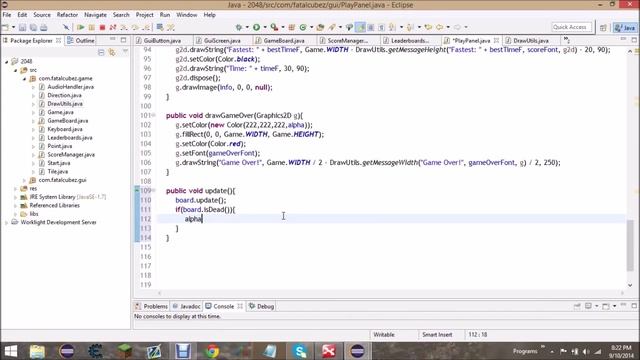640x360 pixels.
Task: Collapse the update method fold marker
Action: 153,191
